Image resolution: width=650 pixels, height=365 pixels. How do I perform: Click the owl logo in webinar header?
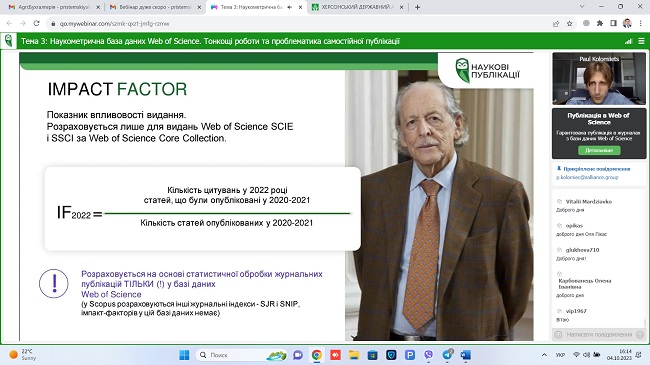point(8,41)
